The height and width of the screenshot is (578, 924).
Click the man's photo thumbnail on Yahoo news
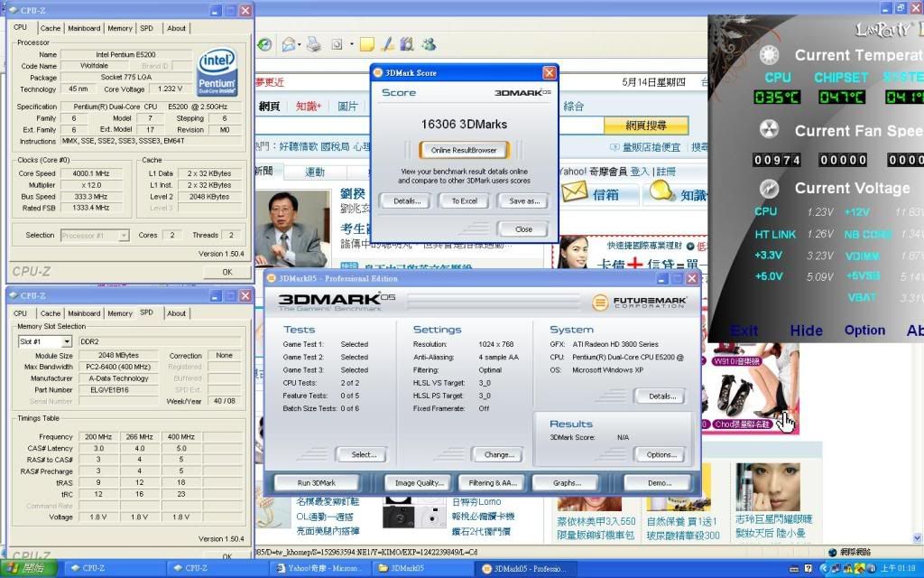tap(292, 228)
